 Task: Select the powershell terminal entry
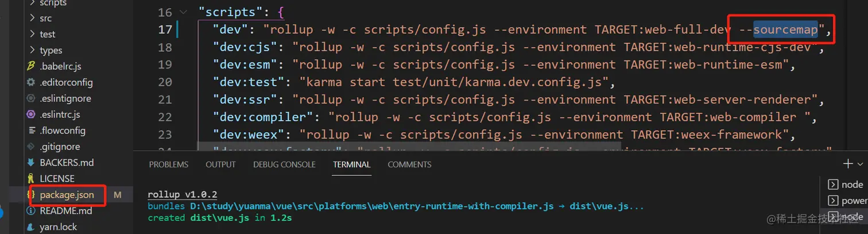[847, 201]
